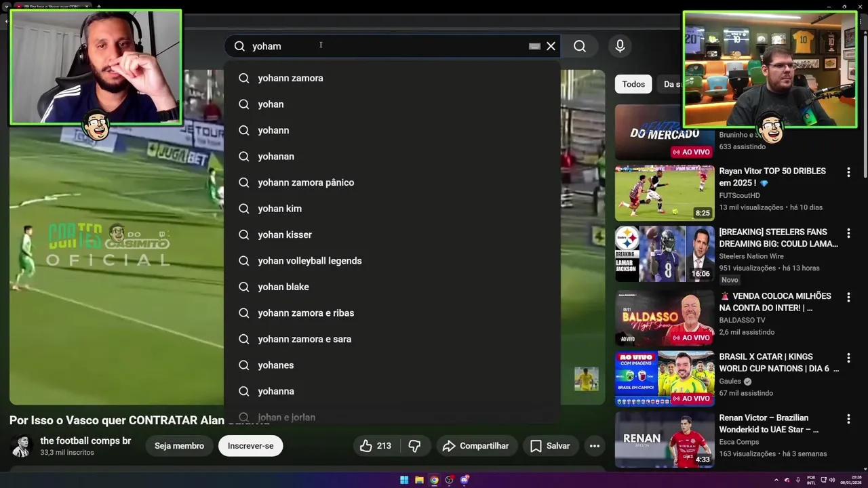The height and width of the screenshot is (488, 868).
Task: Activate voice search microphone
Action: pyautogui.click(x=620, y=46)
